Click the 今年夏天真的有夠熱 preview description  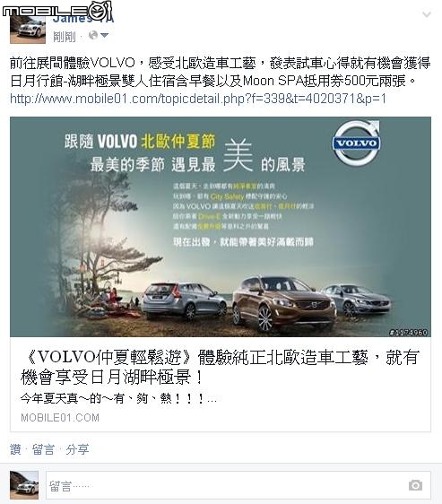click(x=118, y=398)
